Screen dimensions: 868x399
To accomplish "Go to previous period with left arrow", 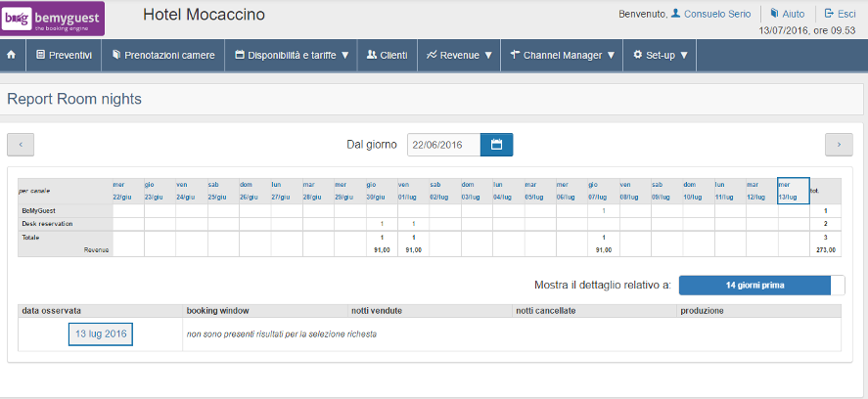I will coord(21,145).
